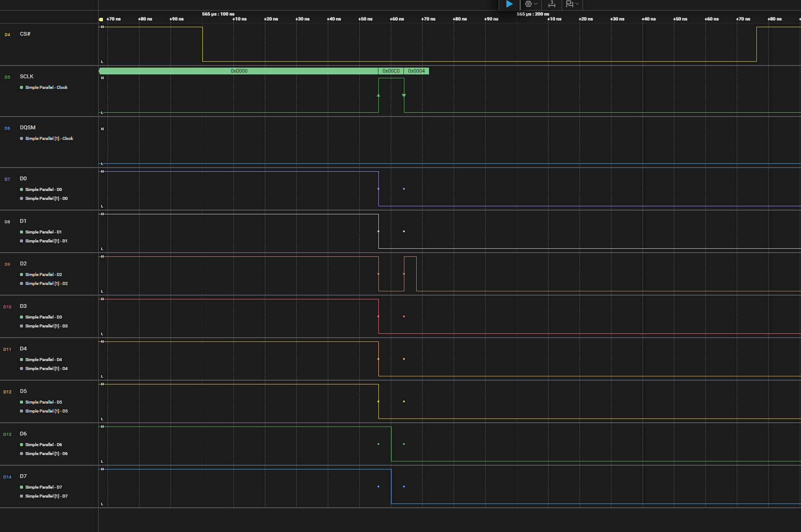Select the D6 channel name on row D13
The width and height of the screenshot is (801, 532).
[23, 434]
